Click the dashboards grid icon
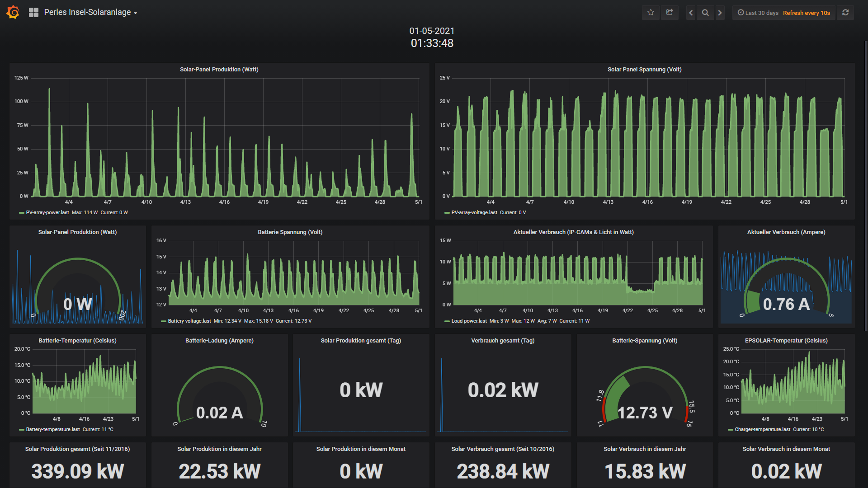Screen dimensions: 868x488 [x=33, y=13]
